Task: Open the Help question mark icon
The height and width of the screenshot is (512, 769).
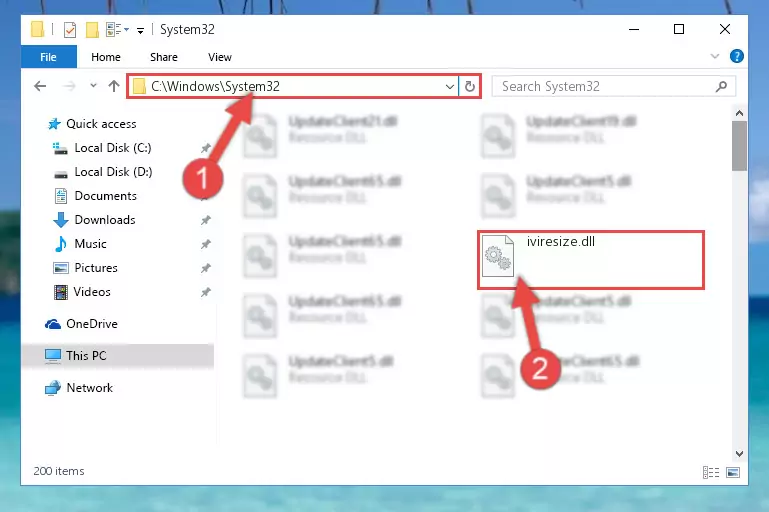Action: click(736, 56)
